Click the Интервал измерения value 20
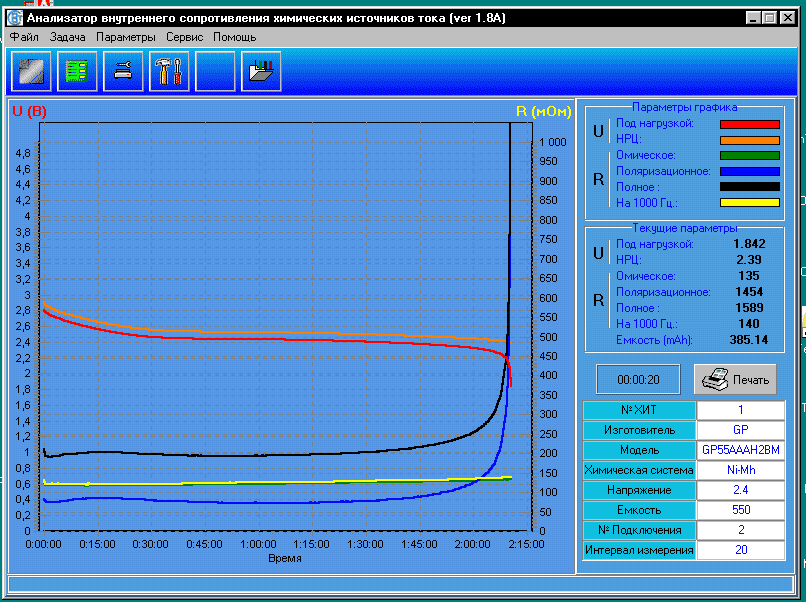The height and width of the screenshot is (602, 806). coord(741,550)
